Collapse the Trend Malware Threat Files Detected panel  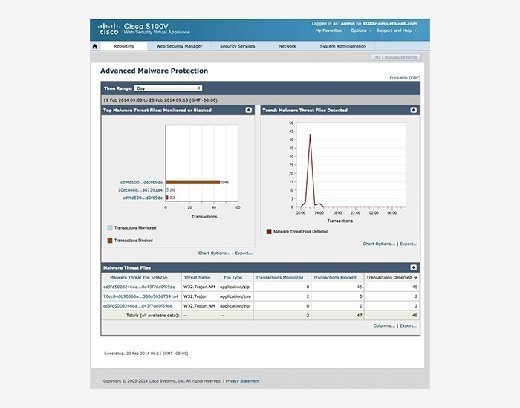pos(413,110)
